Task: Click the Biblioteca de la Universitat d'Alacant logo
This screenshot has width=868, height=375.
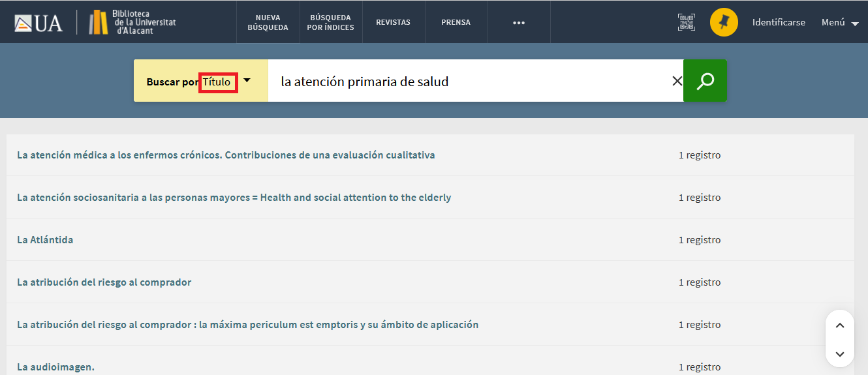Action: pos(132,22)
